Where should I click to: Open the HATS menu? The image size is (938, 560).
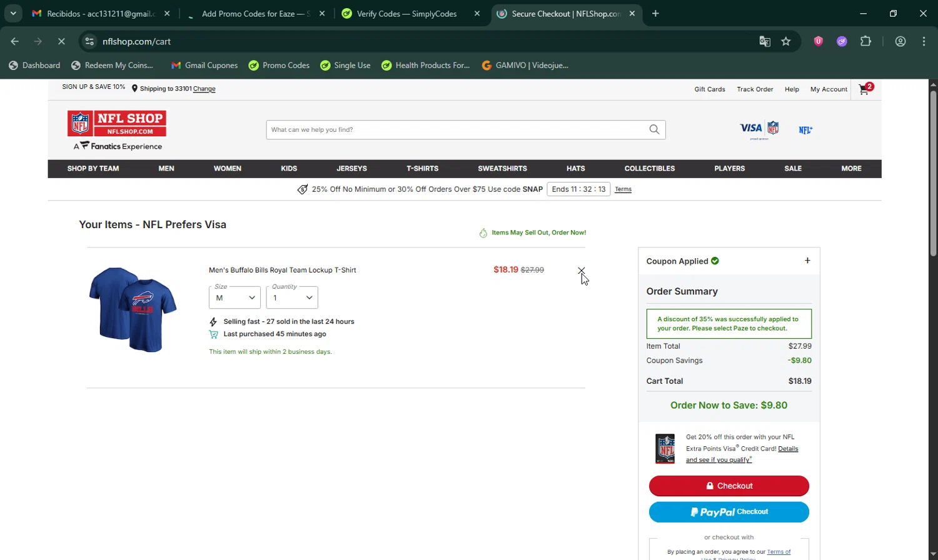pyautogui.click(x=576, y=169)
